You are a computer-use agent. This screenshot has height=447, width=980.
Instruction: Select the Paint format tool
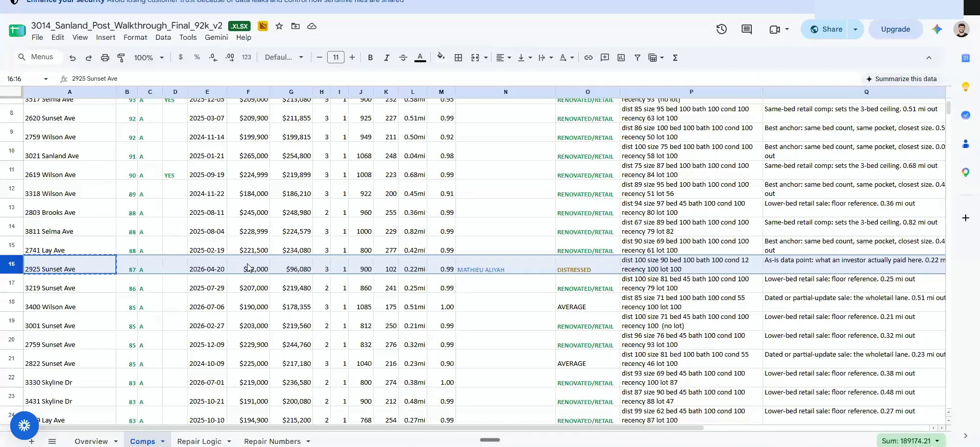click(121, 58)
